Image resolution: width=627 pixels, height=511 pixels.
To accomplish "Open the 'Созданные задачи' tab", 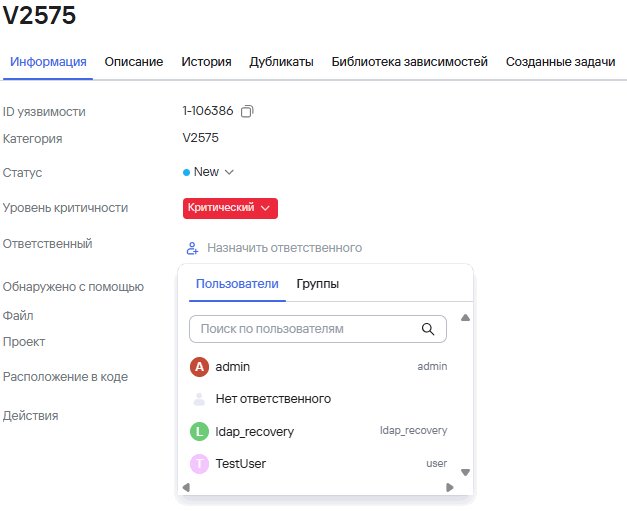I will [x=560, y=62].
